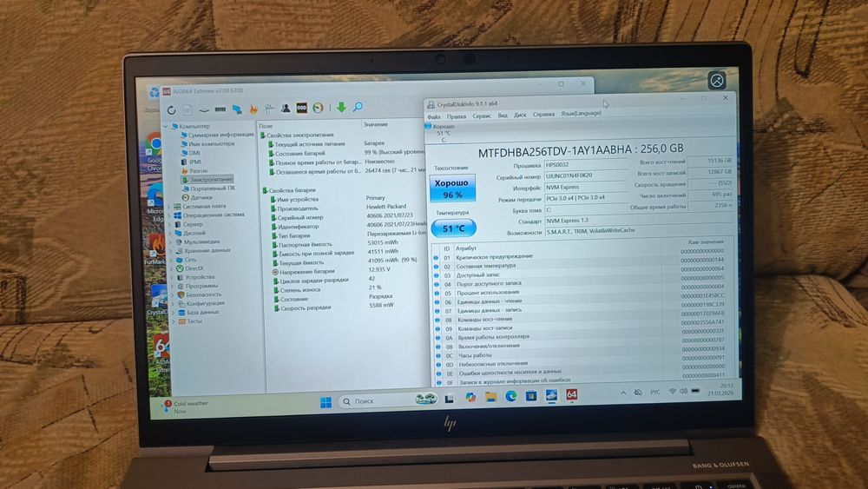Viewport: 868px width, 489px height.
Task: Open the memory module benchmark icon in AIDA64
Action: tap(220, 109)
